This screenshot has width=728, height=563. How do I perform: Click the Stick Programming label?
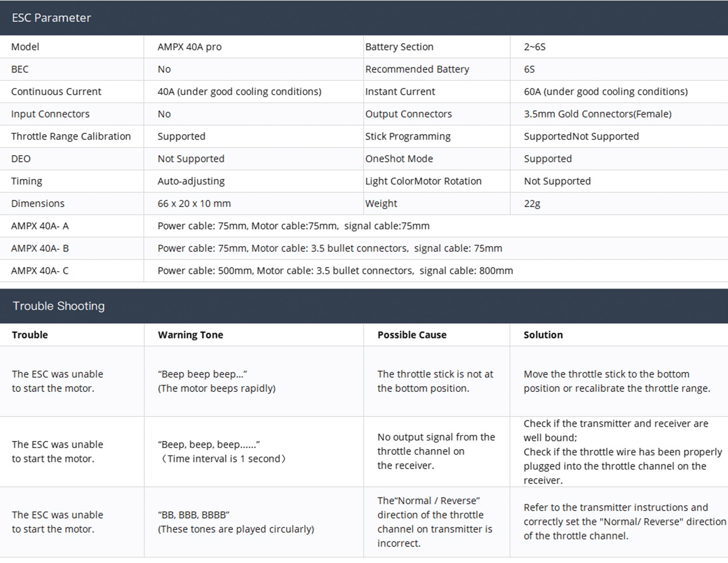tap(408, 136)
